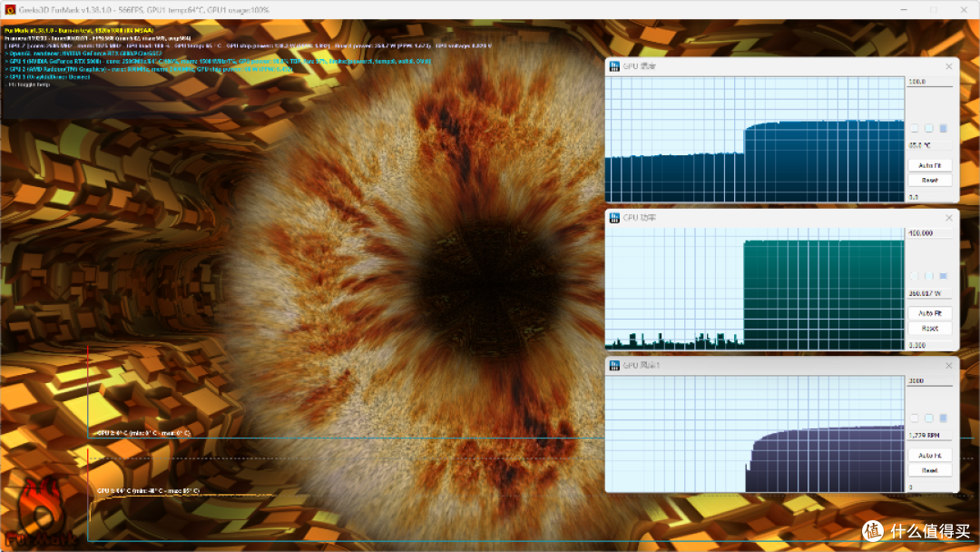The width and height of the screenshot is (980, 552).
Task: Click the 360.017 W current power reading
Action: [x=930, y=293]
